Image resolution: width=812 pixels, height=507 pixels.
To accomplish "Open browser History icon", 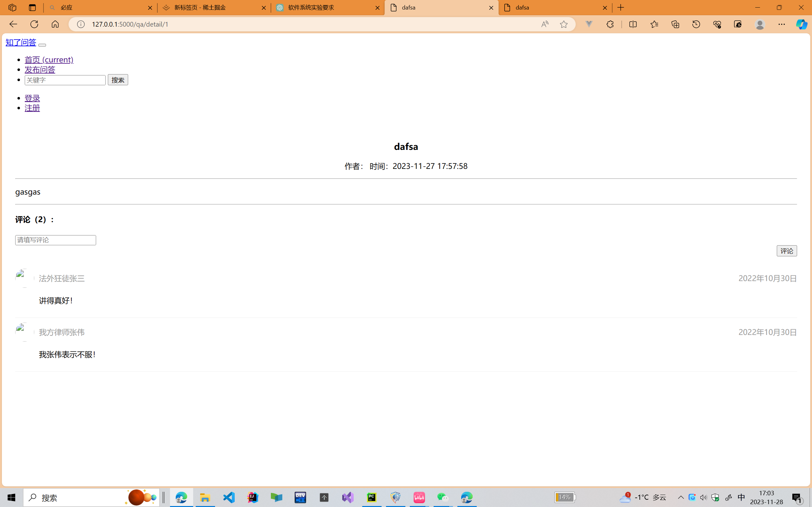I will [x=696, y=24].
